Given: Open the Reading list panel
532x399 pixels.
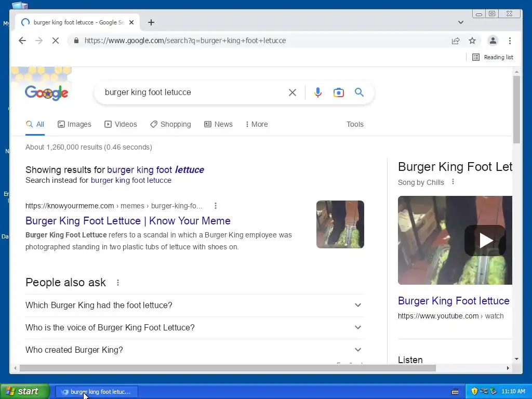Looking at the screenshot, I should pos(493,57).
